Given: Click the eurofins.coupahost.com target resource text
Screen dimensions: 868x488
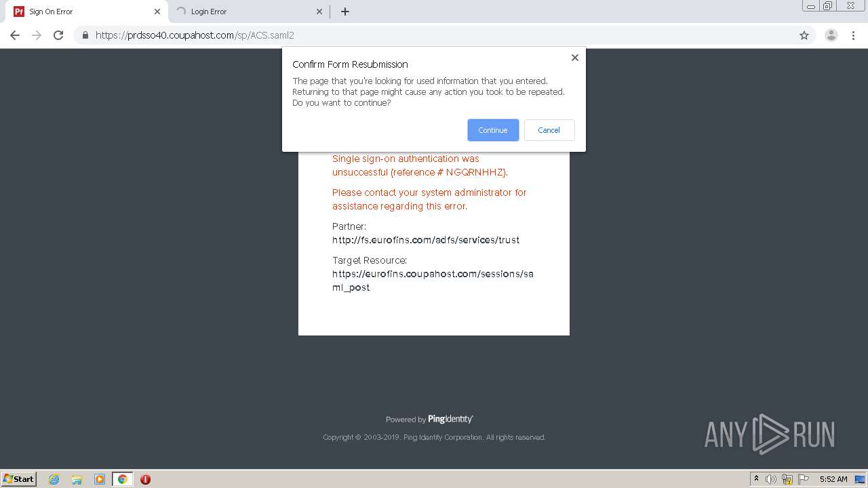Looking at the screenshot, I should pos(433,281).
